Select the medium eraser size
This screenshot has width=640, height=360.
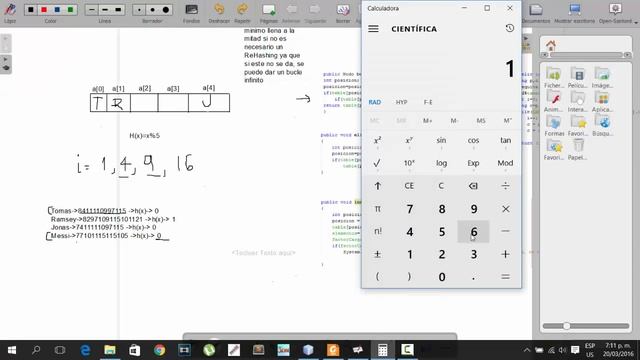click(x=153, y=9)
